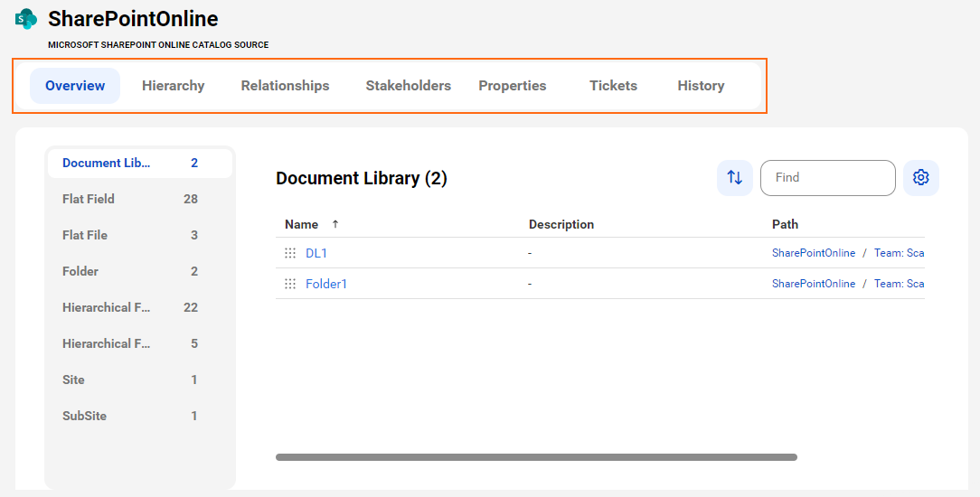Click the drag handle icon beside Folder1
Screen dimensions: 980x497
[x=290, y=284]
